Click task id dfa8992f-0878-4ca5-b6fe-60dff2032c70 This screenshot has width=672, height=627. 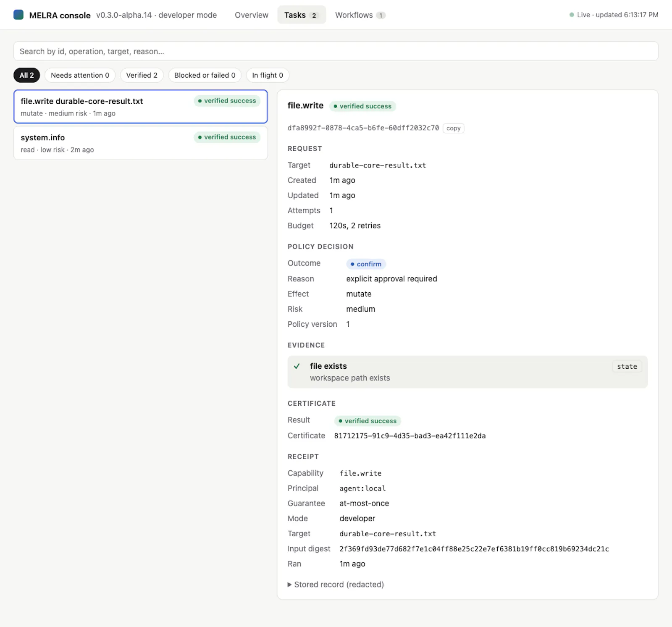(x=363, y=128)
